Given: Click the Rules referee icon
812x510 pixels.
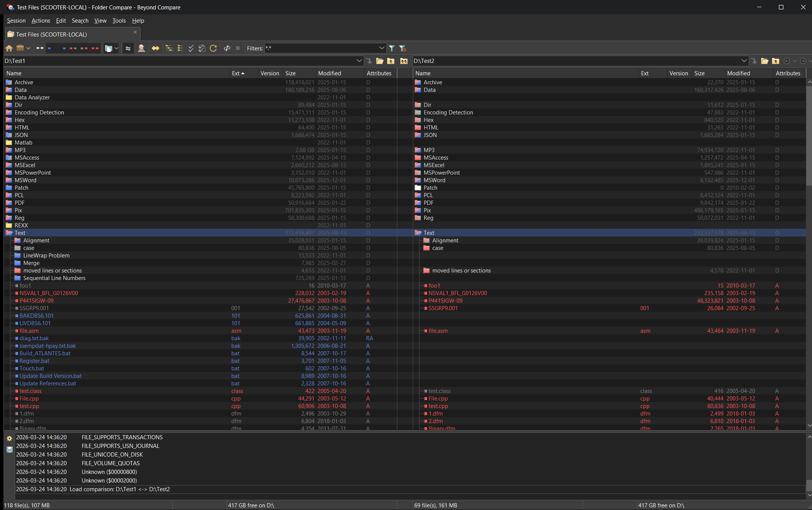Looking at the screenshot, I should 141,48.
